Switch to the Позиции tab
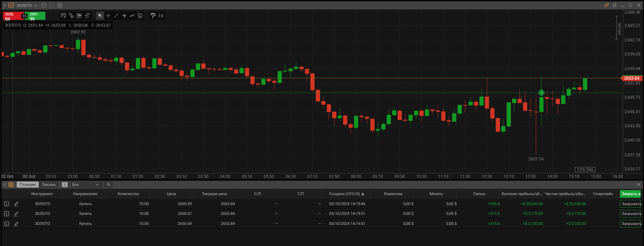Screen dimensions: 644x246 coord(28,185)
